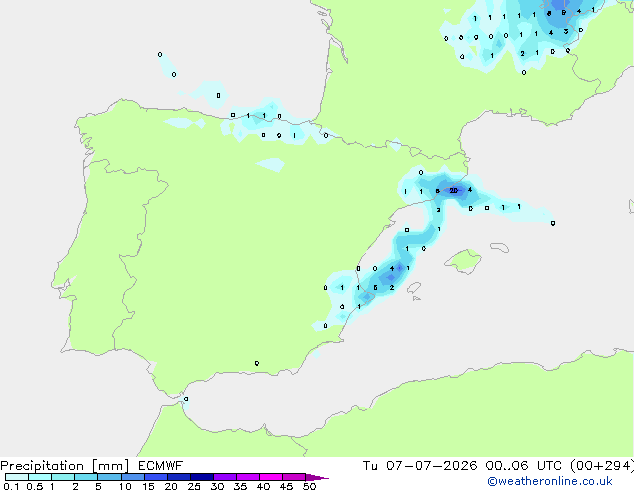Pick legend swatch between 20 and 25
This screenshot has width=634, height=490.
point(178,477)
